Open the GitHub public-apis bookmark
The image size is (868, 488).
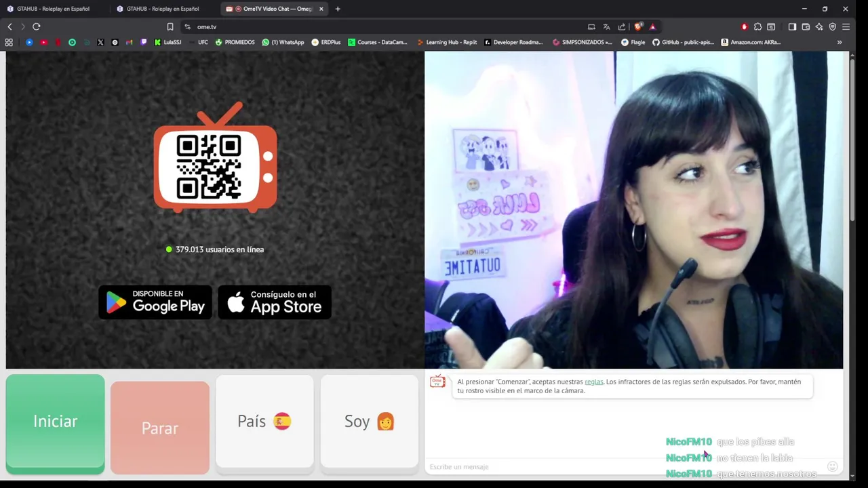684,42
